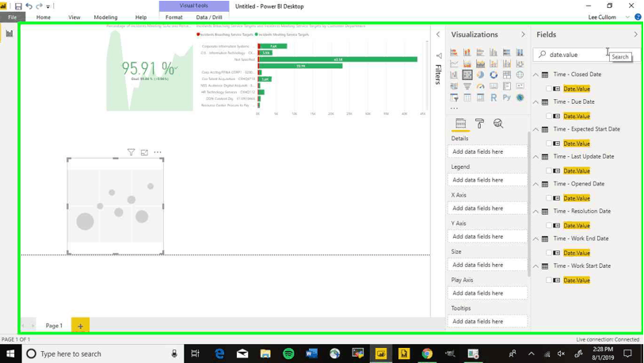
Task: Open the Format paint roller pane
Action: pos(479,124)
